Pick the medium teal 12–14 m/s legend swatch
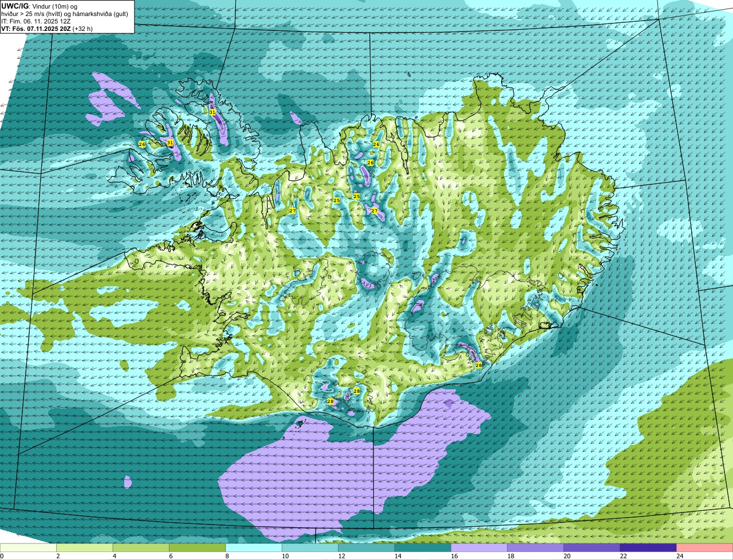This screenshot has height=560, width=733. [x=367, y=547]
